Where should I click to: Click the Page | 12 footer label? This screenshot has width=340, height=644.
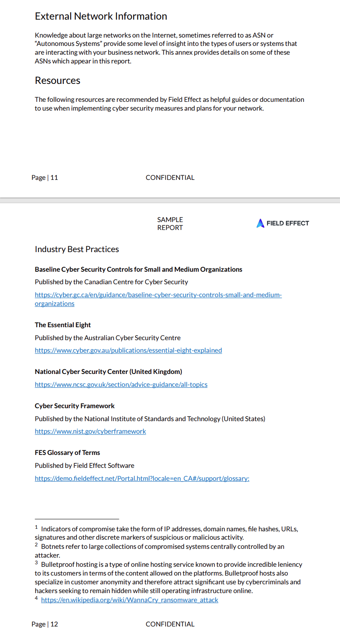(45, 624)
